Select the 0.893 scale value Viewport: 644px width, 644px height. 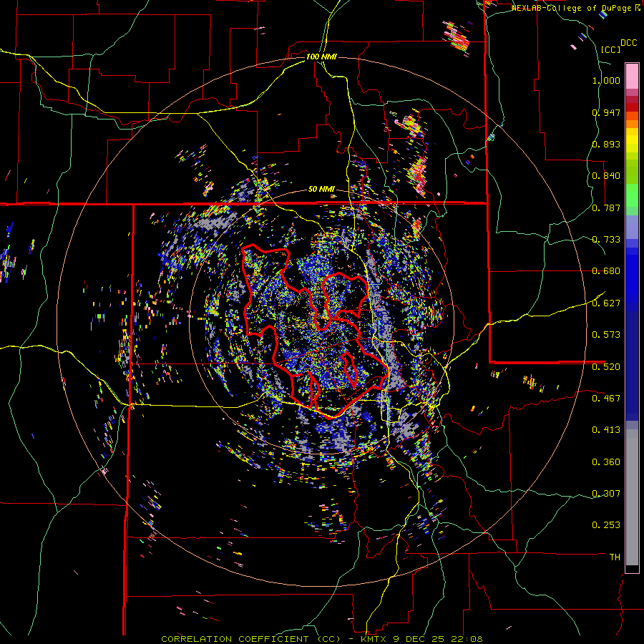(606, 144)
